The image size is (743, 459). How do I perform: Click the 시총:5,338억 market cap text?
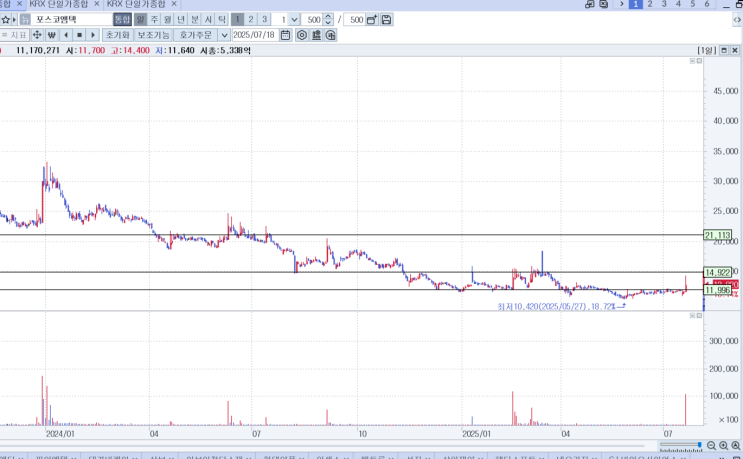[x=226, y=50]
